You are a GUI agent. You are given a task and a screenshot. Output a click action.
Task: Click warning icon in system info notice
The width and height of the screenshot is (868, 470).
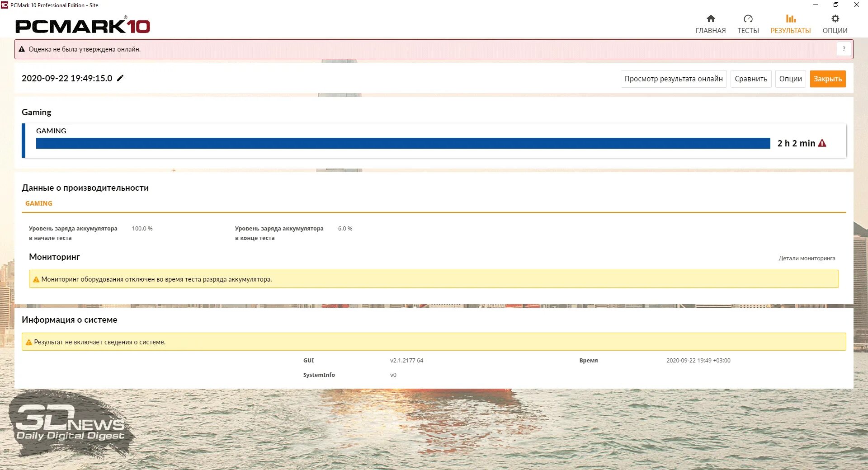point(29,342)
